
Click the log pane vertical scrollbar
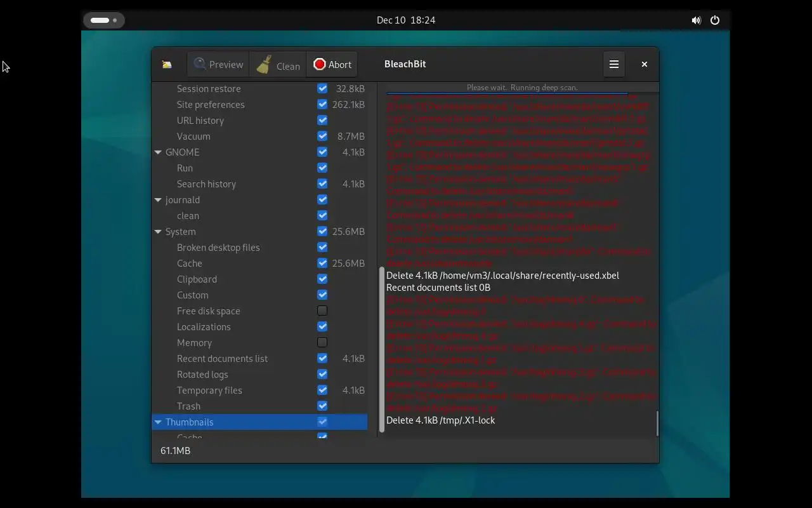657,424
